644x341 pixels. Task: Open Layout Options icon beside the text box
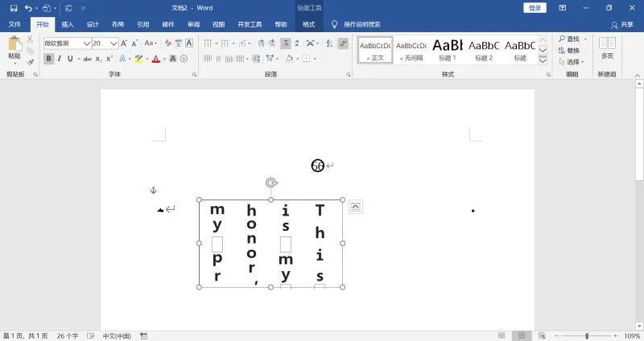(356, 207)
